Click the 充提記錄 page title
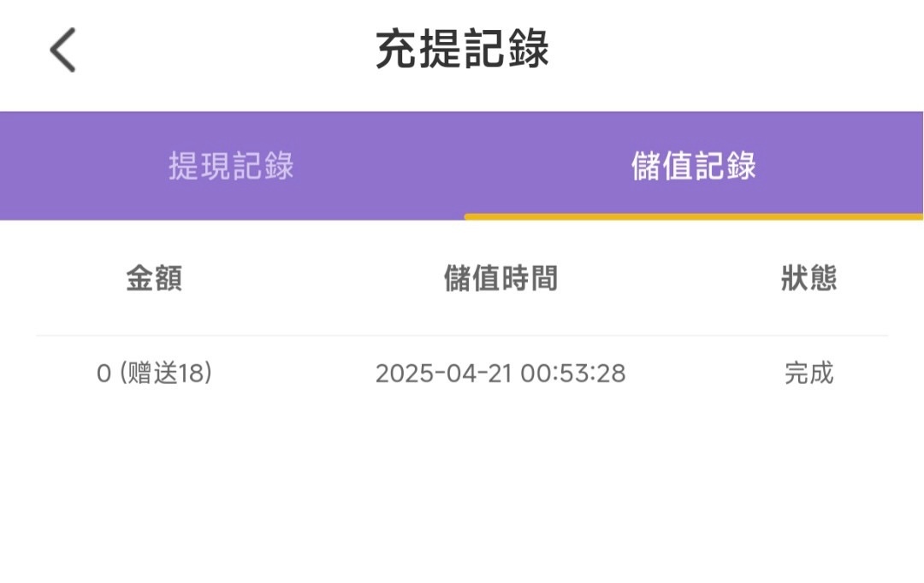 point(462,50)
